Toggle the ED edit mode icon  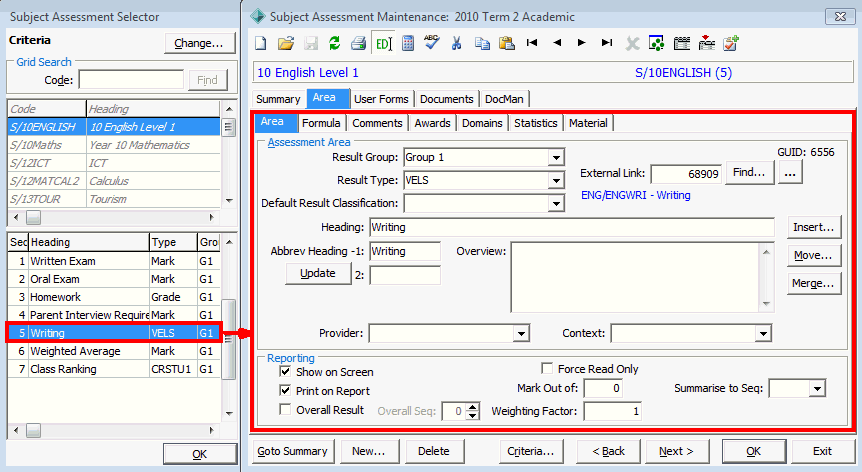(383, 43)
